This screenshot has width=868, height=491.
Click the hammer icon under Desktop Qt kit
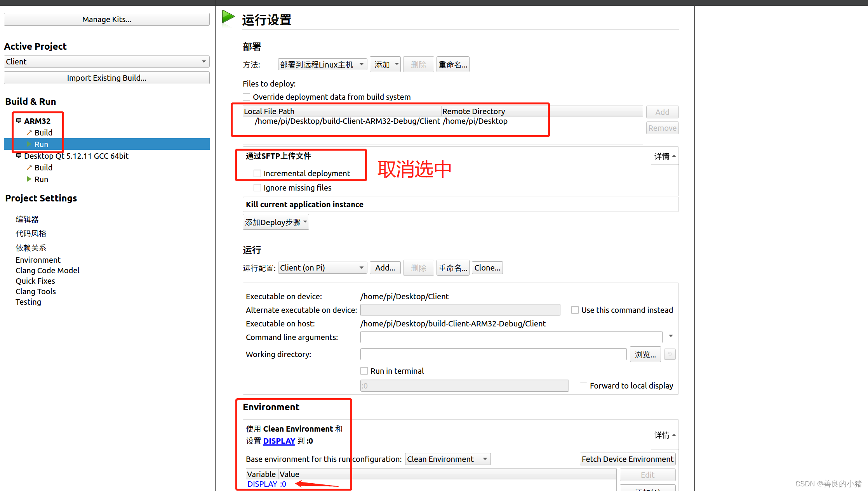29,168
